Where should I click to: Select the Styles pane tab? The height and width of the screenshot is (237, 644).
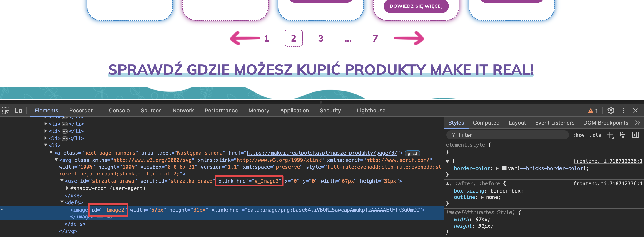tap(456, 123)
